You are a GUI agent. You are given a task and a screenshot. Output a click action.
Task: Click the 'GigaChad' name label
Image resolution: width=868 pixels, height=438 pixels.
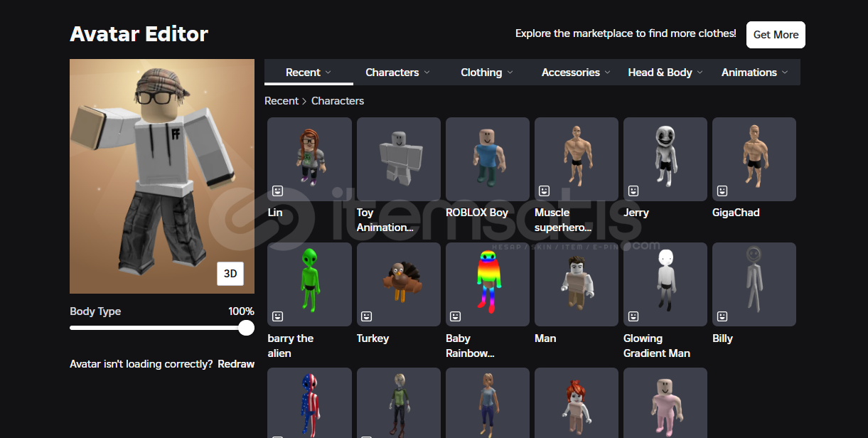tap(736, 213)
